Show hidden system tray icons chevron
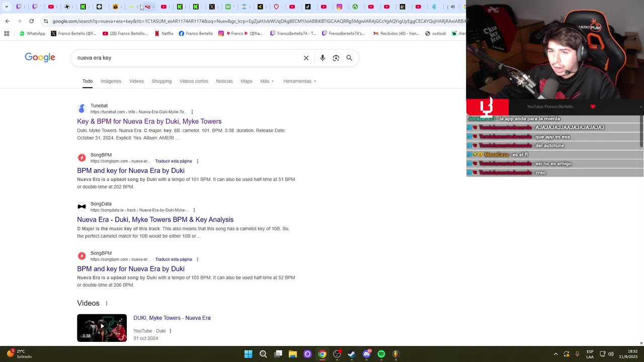The image size is (644, 362). pos(555,354)
